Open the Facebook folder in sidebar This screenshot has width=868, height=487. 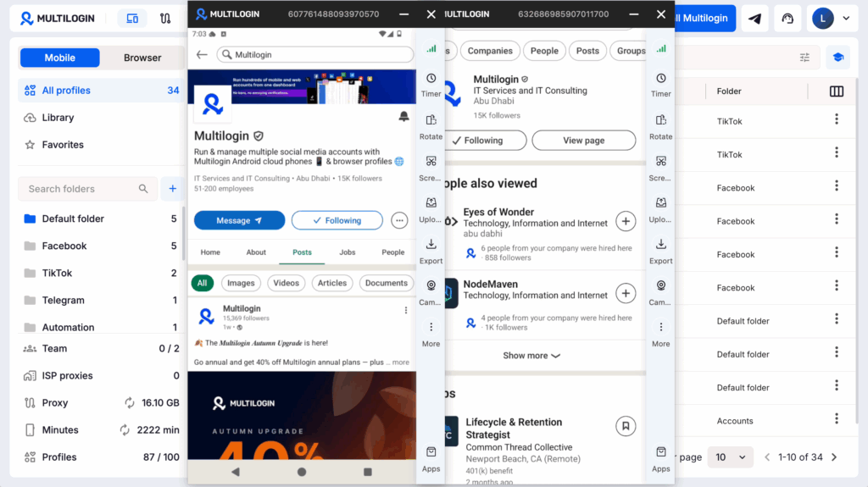click(x=102, y=246)
